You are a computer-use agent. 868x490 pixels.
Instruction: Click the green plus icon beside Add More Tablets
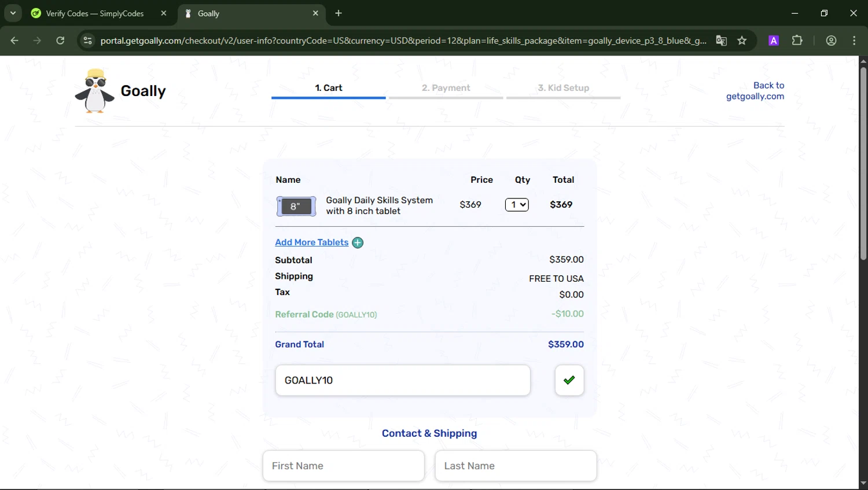coord(358,242)
